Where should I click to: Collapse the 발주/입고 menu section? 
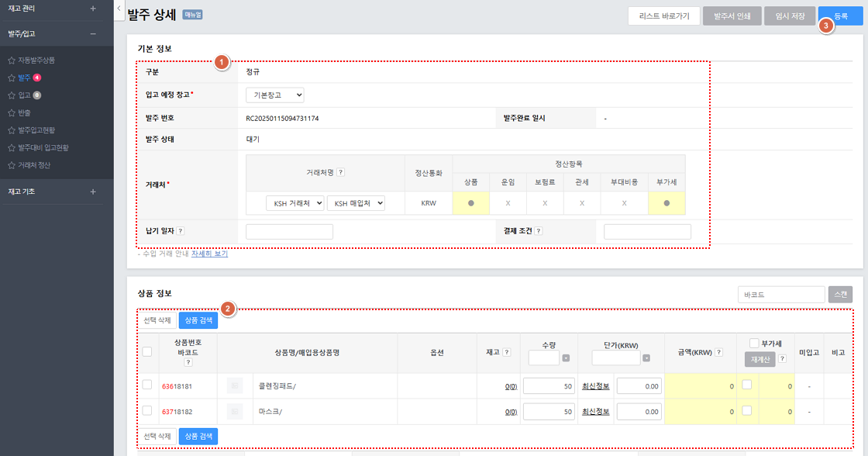pos(93,34)
